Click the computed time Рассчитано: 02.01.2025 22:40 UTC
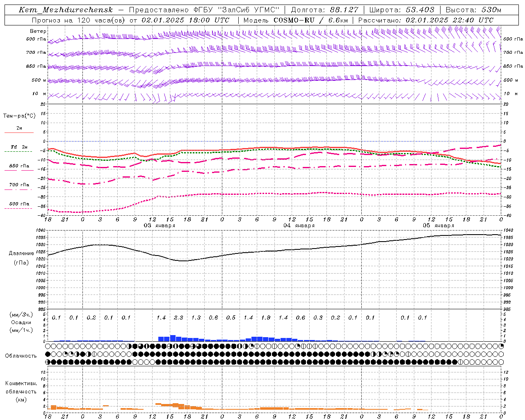Image resolution: width=525 pixels, height=420 pixels. click(426, 20)
